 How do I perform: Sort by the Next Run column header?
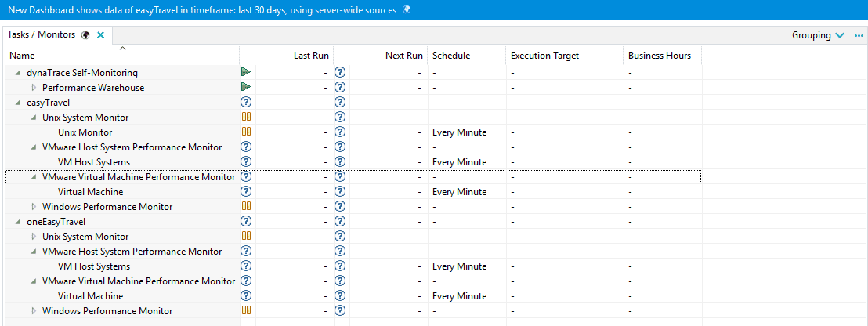pyautogui.click(x=388, y=56)
